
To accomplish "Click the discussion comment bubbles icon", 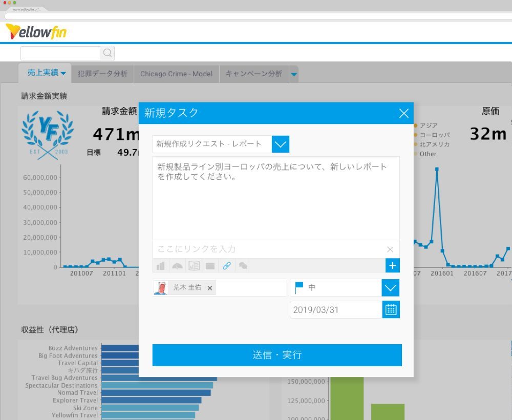I will pos(243,266).
